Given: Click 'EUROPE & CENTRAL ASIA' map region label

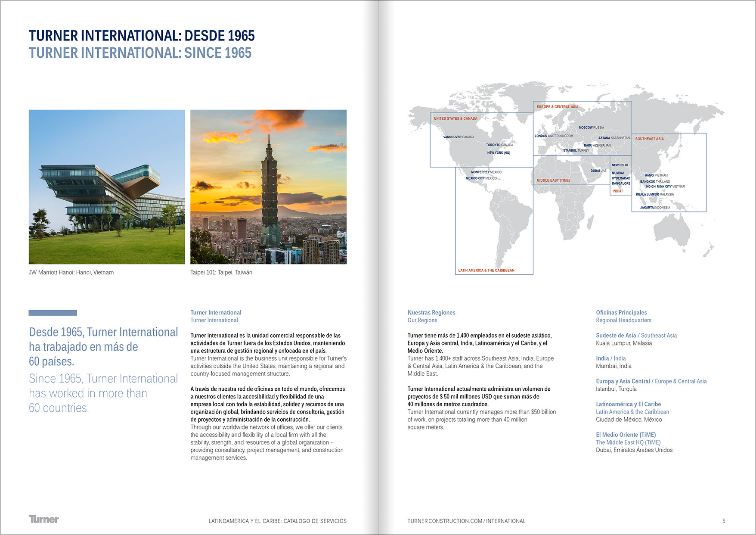Looking at the screenshot, I should 558,107.
